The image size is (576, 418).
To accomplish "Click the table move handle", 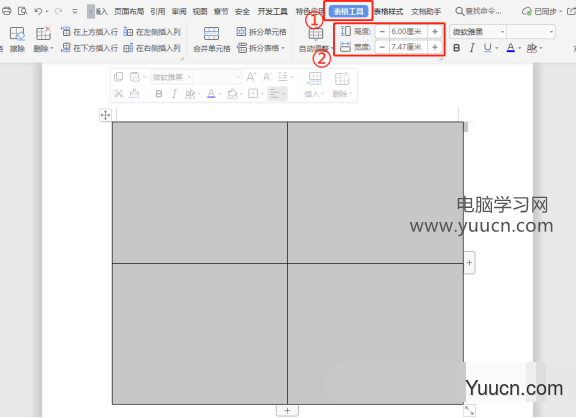I will 105,115.
